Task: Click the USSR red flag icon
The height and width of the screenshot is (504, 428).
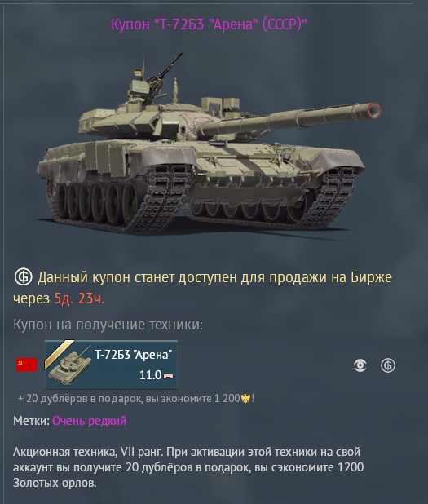Action: point(27,365)
